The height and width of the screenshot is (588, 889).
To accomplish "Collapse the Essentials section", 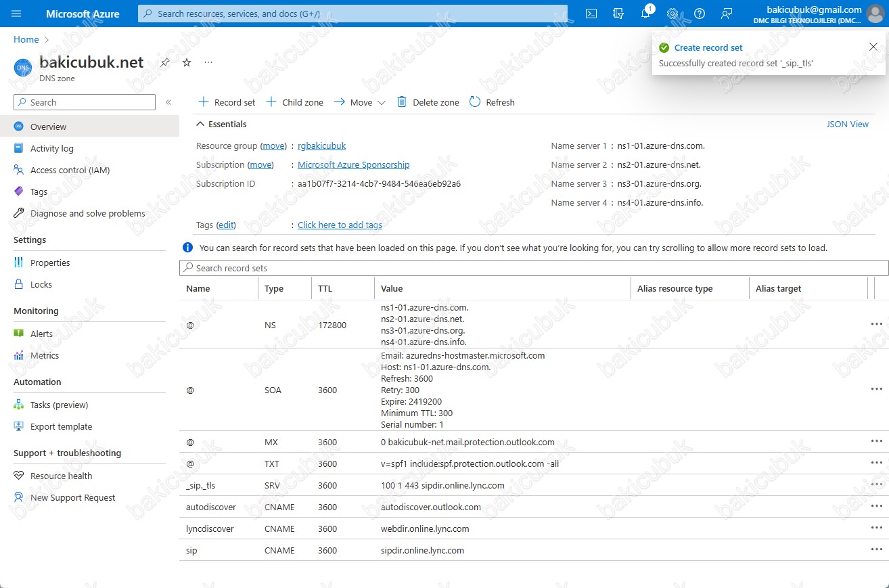I will pyautogui.click(x=221, y=124).
